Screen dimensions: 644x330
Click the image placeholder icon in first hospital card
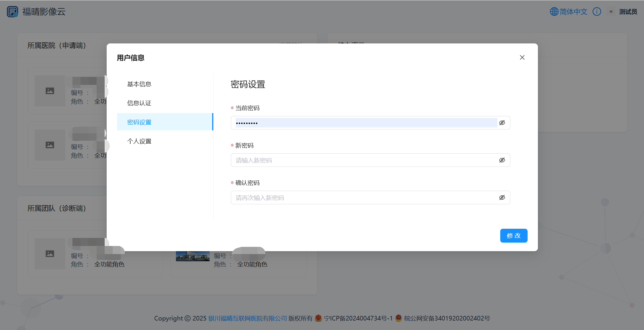[49, 91]
